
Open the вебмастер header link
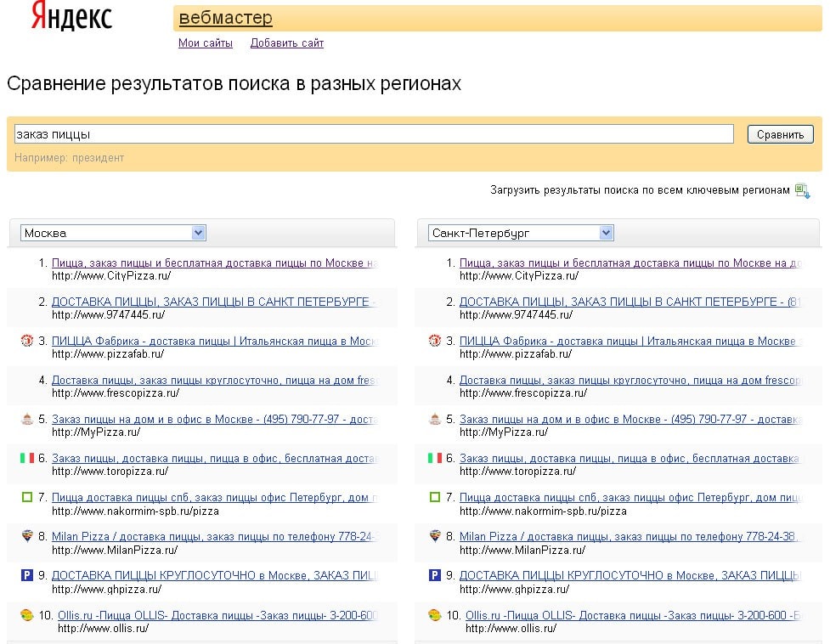click(225, 18)
